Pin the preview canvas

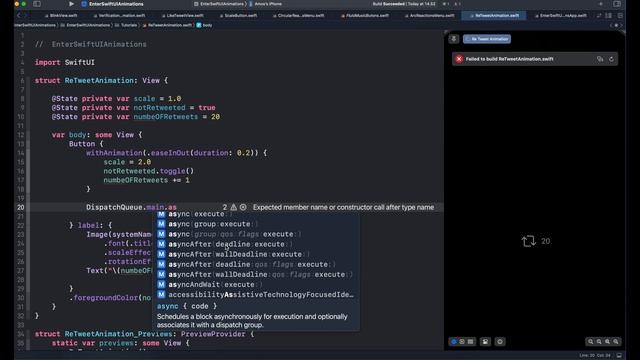click(453, 39)
